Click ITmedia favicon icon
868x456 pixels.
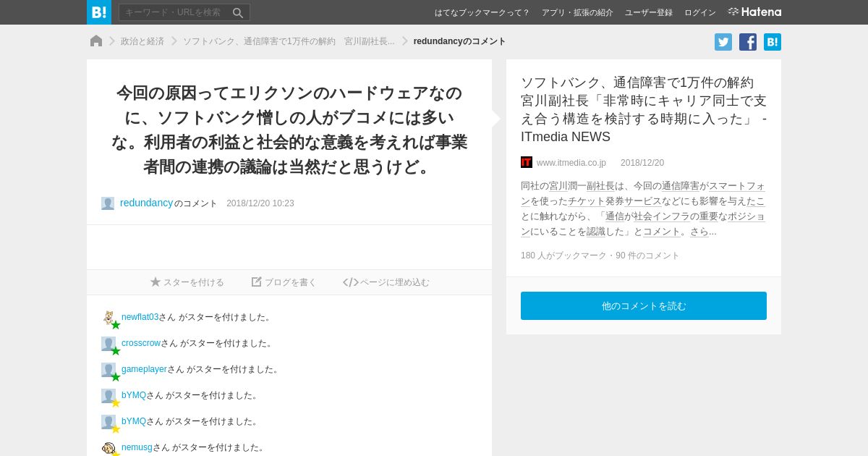point(527,162)
